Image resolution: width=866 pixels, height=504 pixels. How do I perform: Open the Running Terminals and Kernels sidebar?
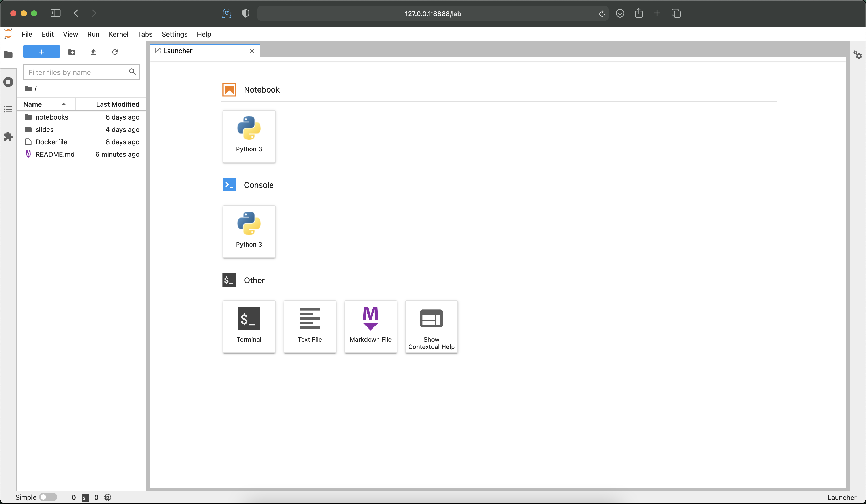pyautogui.click(x=8, y=82)
